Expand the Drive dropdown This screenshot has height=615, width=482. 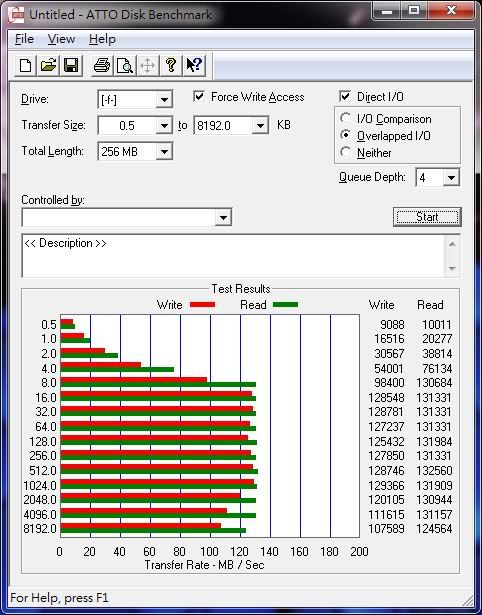(x=164, y=100)
